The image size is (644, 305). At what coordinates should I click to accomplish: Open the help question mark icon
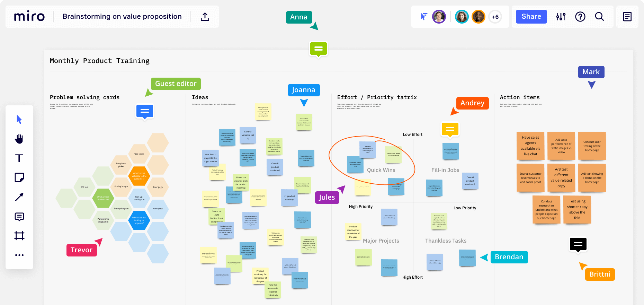pos(580,17)
